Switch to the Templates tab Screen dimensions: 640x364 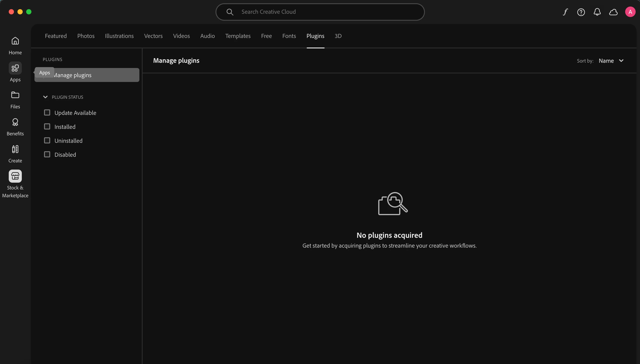238,36
